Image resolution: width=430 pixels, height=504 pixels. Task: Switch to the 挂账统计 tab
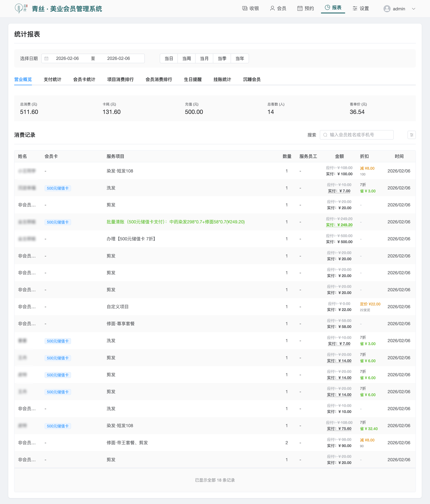(x=222, y=80)
